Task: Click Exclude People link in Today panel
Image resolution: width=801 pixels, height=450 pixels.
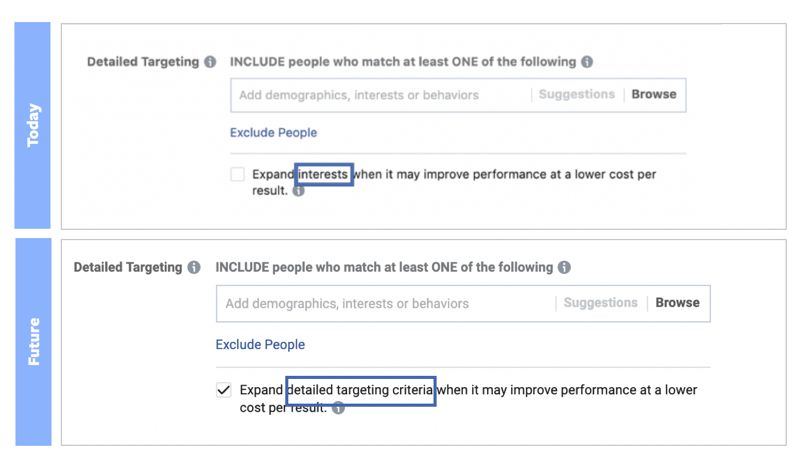Action: [273, 133]
